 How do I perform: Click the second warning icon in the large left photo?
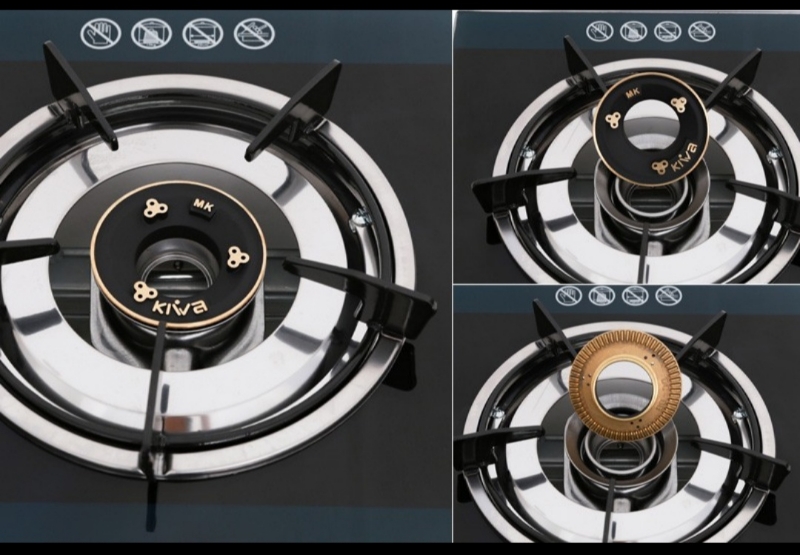point(152,34)
